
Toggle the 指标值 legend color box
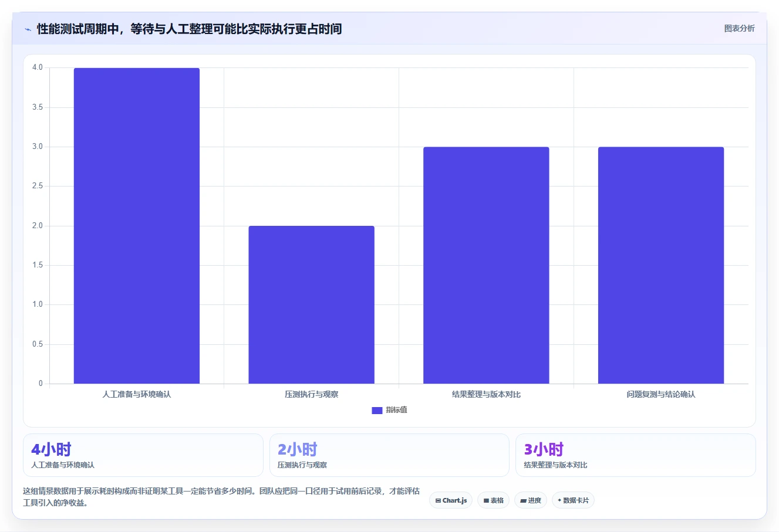coord(377,411)
